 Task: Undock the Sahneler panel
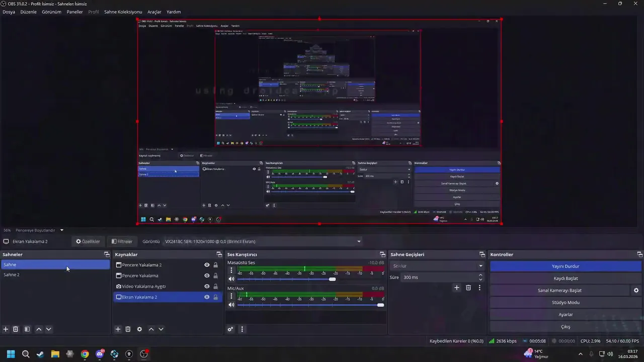pos(107,254)
